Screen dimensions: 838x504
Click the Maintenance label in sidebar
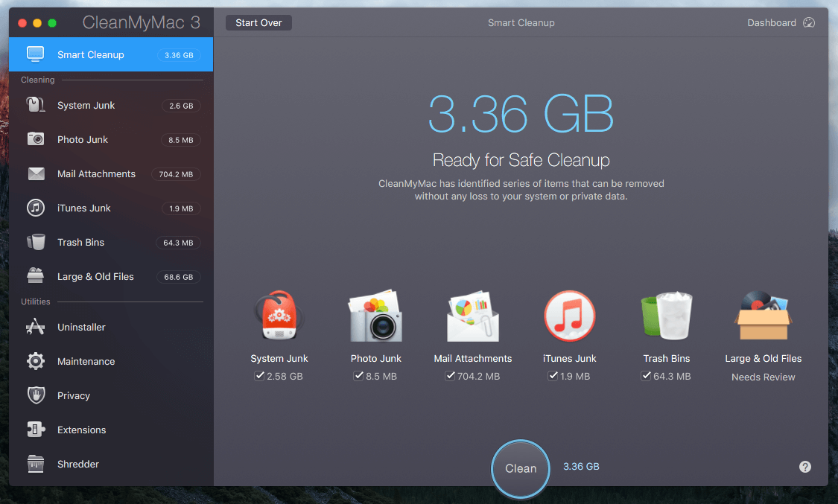point(86,361)
